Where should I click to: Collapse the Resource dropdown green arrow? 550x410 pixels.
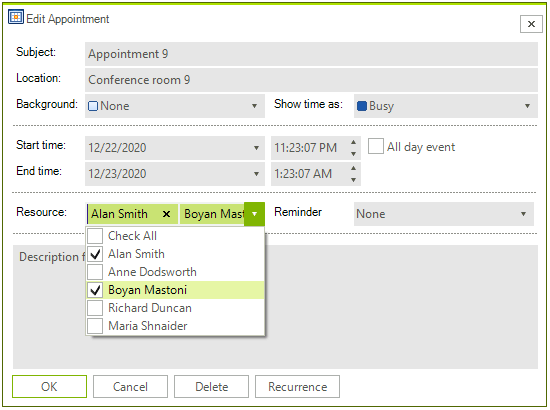tap(254, 214)
